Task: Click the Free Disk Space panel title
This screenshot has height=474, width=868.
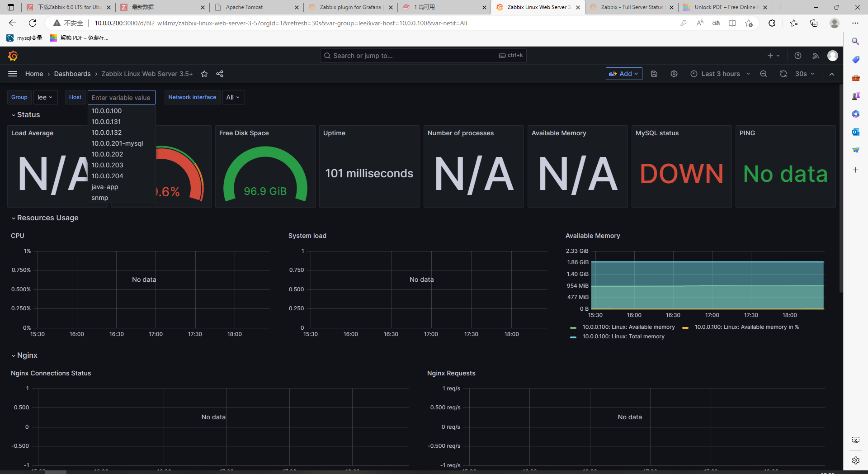Action: [244, 133]
